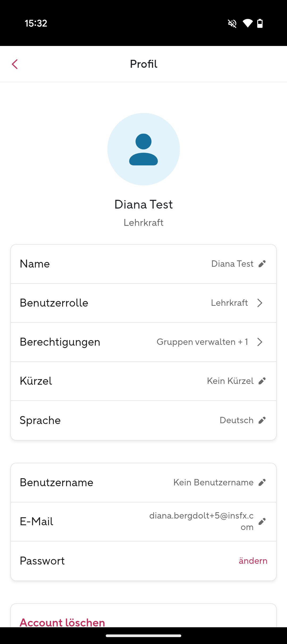Edit Benutzername using pencil icon

[x=262, y=482]
